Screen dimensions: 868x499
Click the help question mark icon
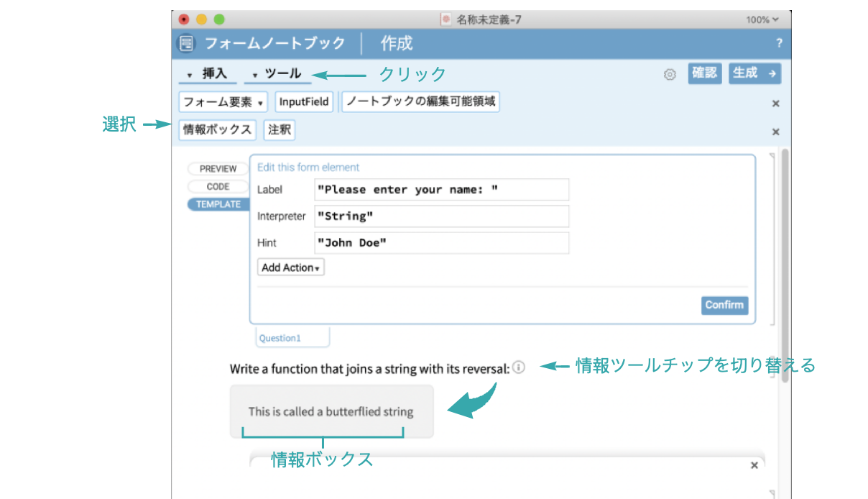pos(779,43)
